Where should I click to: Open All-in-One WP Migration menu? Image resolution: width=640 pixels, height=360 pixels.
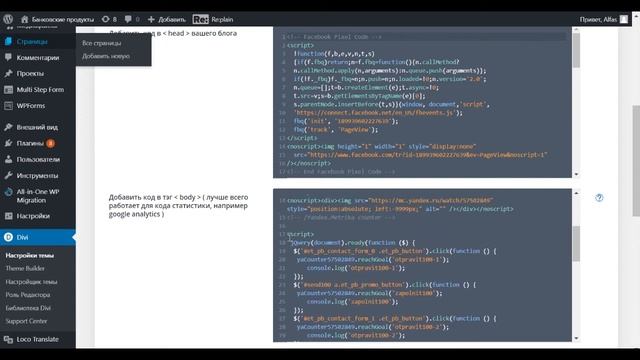click(x=38, y=196)
